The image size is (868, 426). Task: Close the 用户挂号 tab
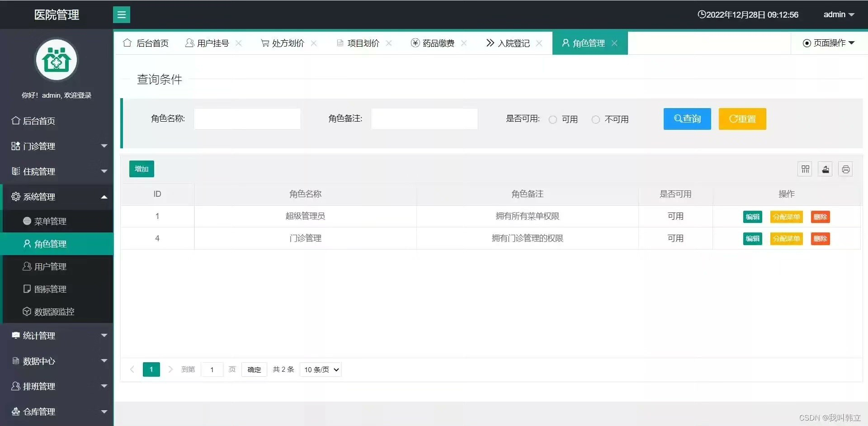pos(239,43)
